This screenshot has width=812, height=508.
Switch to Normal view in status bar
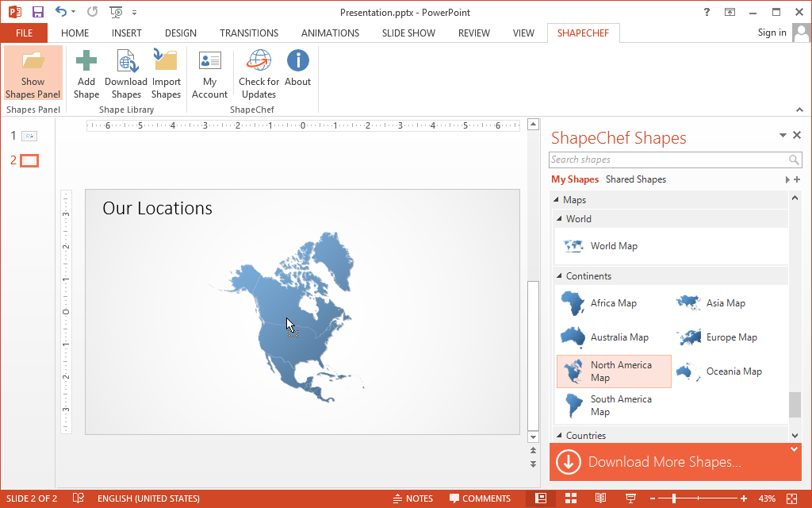click(541, 498)
